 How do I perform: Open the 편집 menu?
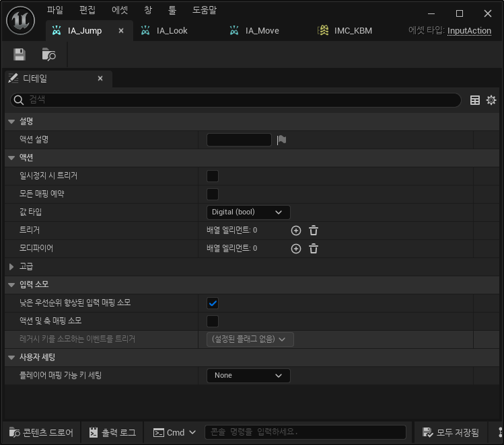[x=87, y=10]
